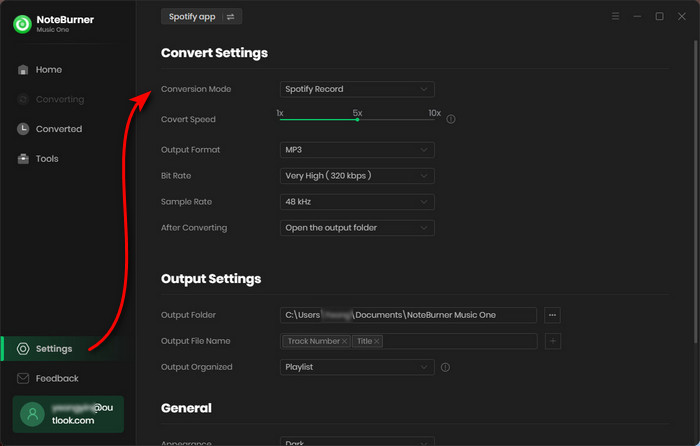Go to Home in the sidebar
Viewport: 700px width, 446px height.
pyautogui.click(x=48, y=70)
